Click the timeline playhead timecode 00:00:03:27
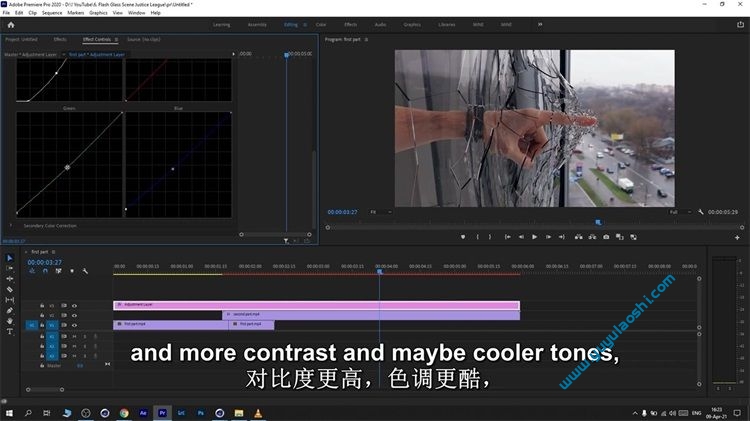This screenshot has height=421, width=750. [44, 263]
